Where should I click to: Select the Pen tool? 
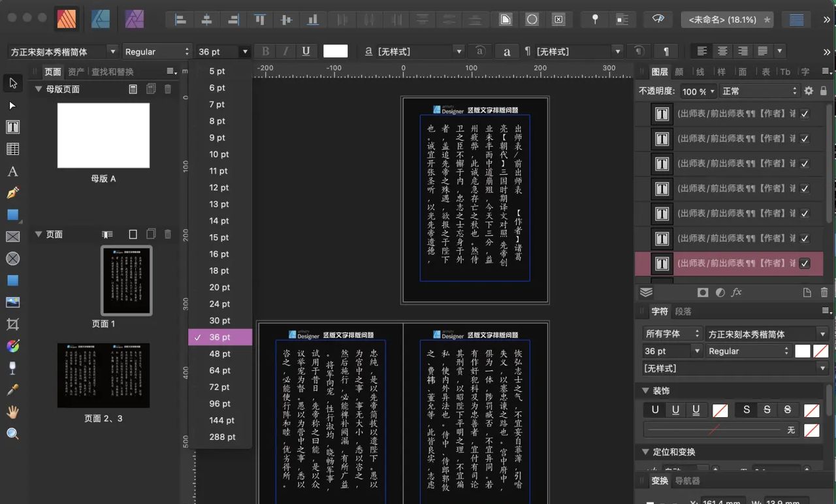pyautogui.click(x=12, y=193)
